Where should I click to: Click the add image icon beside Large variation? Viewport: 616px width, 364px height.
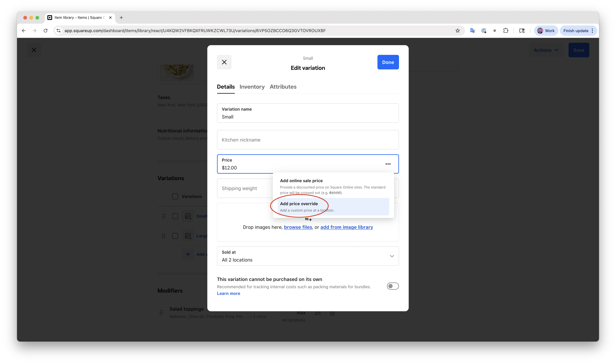pyautogui.click(x=188, y=236)
